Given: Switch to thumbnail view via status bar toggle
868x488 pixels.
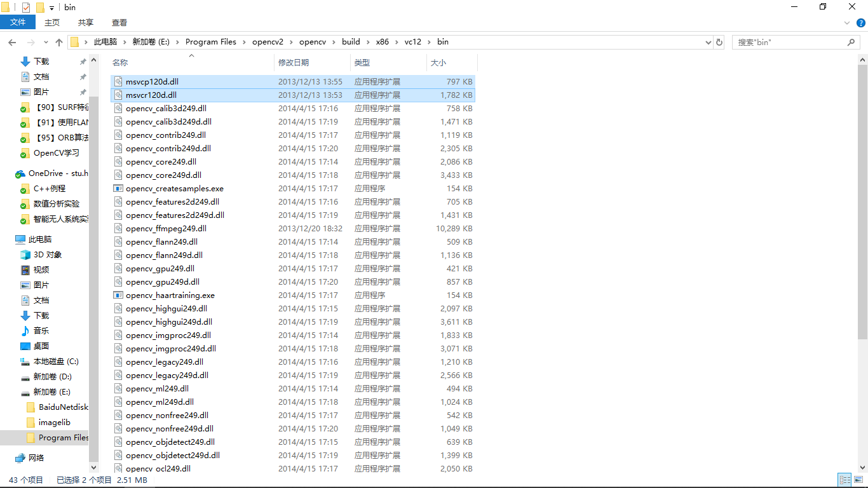Looking at the screenshot, I should (859, 480).
